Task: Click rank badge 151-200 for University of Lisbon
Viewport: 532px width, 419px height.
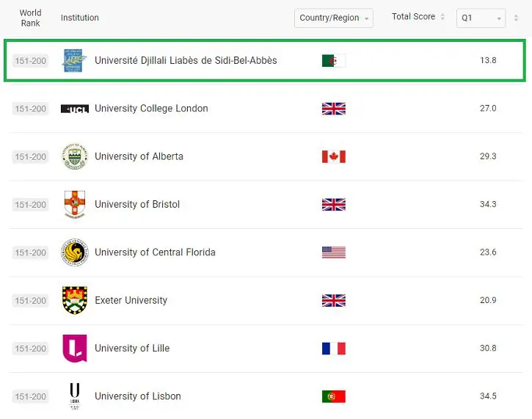Action: tap(31, 396)
